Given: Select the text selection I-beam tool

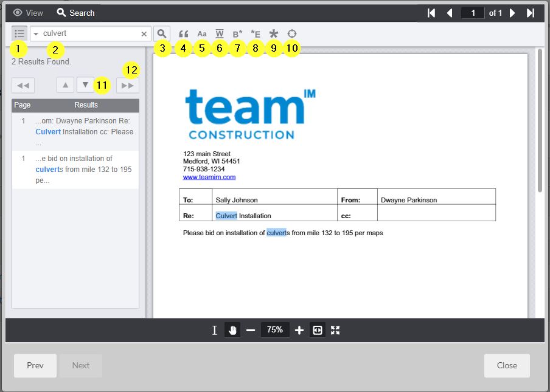Looking at the screenshot, I should pos(214,330).
